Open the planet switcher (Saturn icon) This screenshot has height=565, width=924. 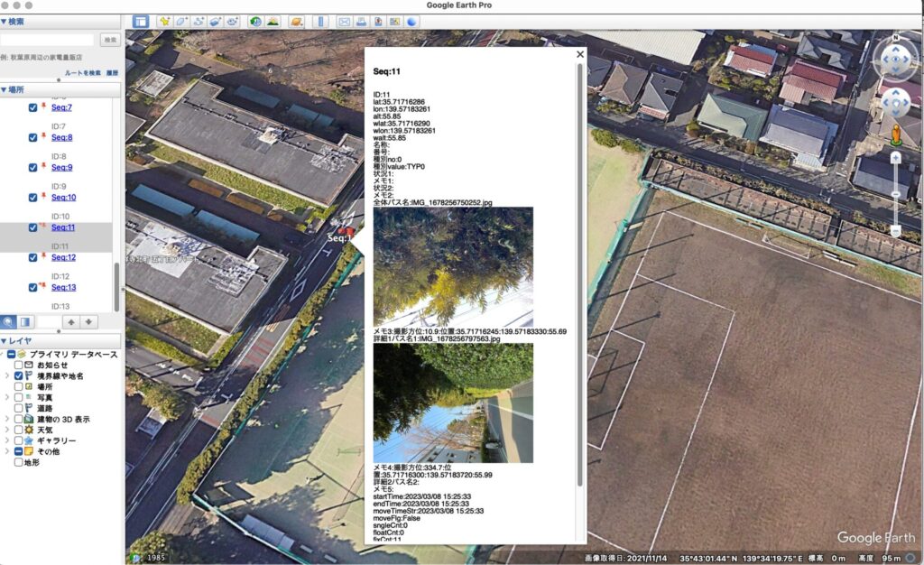[x=296, y=22]
